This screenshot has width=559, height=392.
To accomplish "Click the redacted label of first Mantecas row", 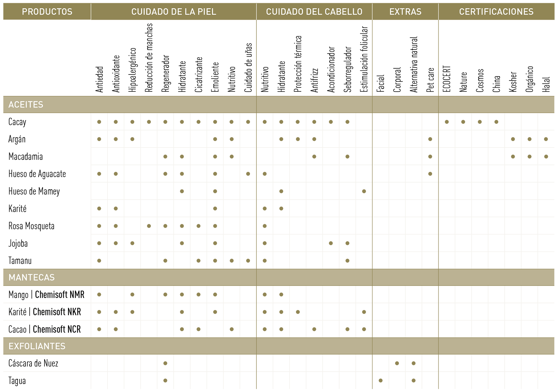I will (45, 295).
